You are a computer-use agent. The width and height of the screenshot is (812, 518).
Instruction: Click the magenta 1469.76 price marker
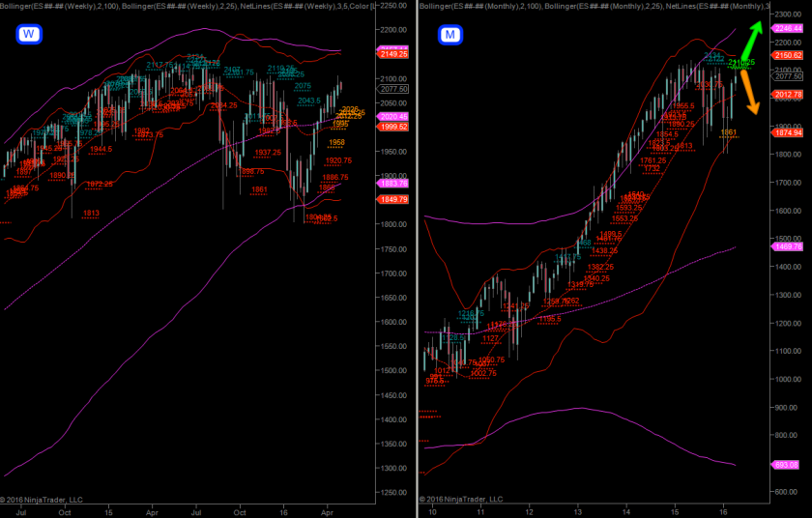point(788,246)
